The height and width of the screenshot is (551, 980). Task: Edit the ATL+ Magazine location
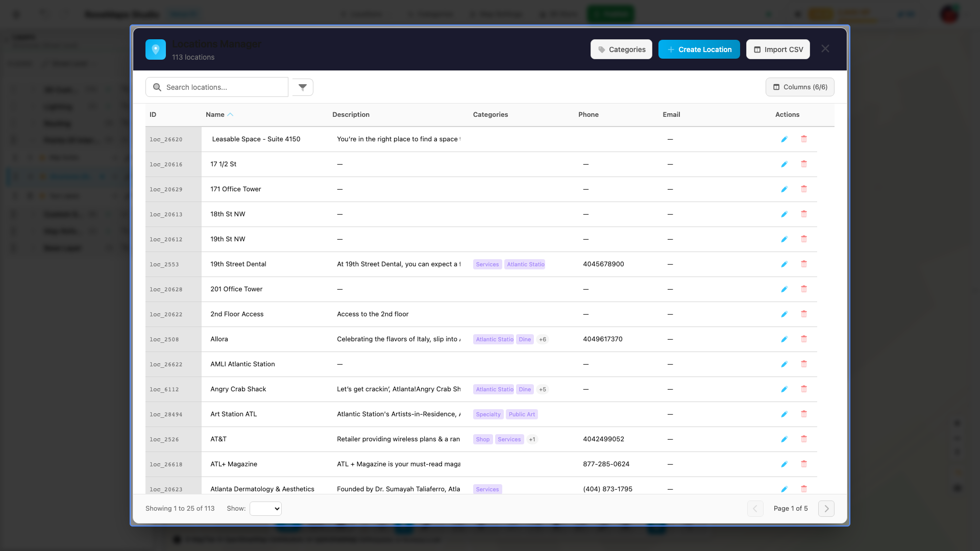[784, 464]
